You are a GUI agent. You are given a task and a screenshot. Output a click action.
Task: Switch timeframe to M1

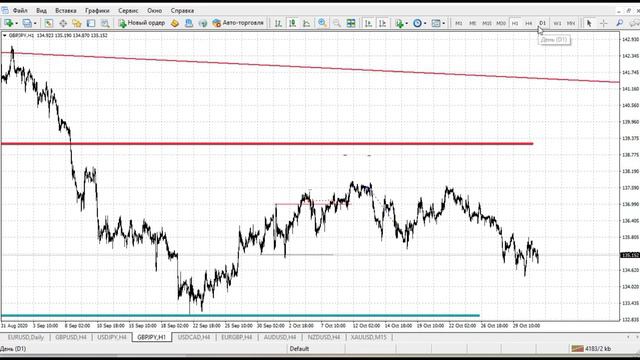click(459, 23)
